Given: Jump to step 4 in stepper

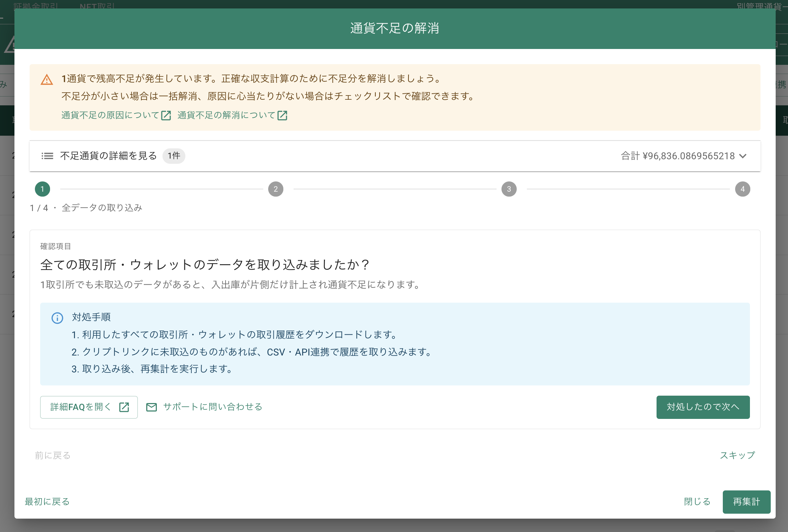Looking at the screenshot, I should click(743, 189).
